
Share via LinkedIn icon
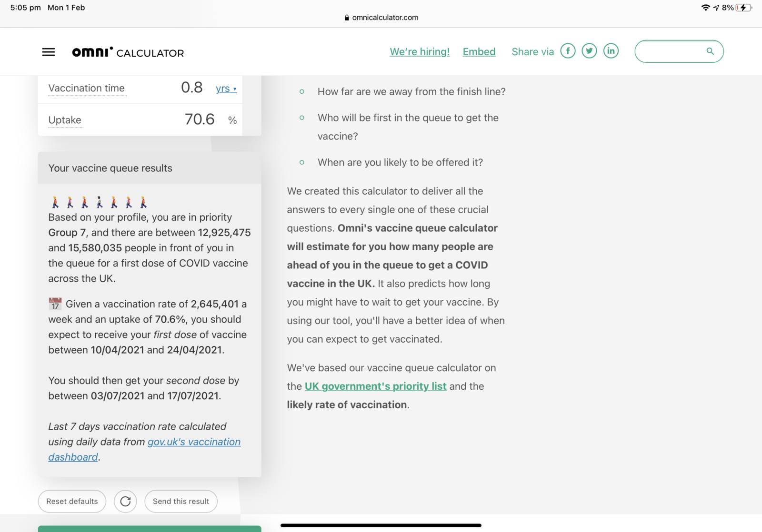(x=611, y=51)
